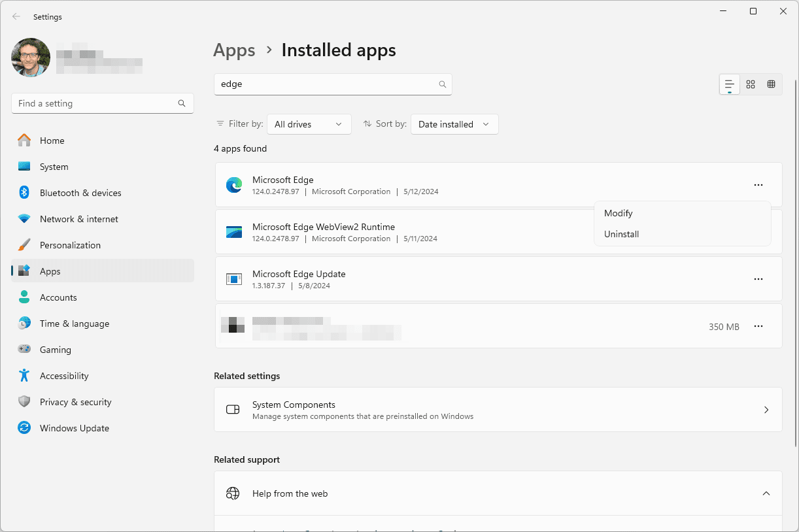Open Windows Update in sidebar
Image resolution: width=799 pixels, height=532 pixels.
pos(74,428)
